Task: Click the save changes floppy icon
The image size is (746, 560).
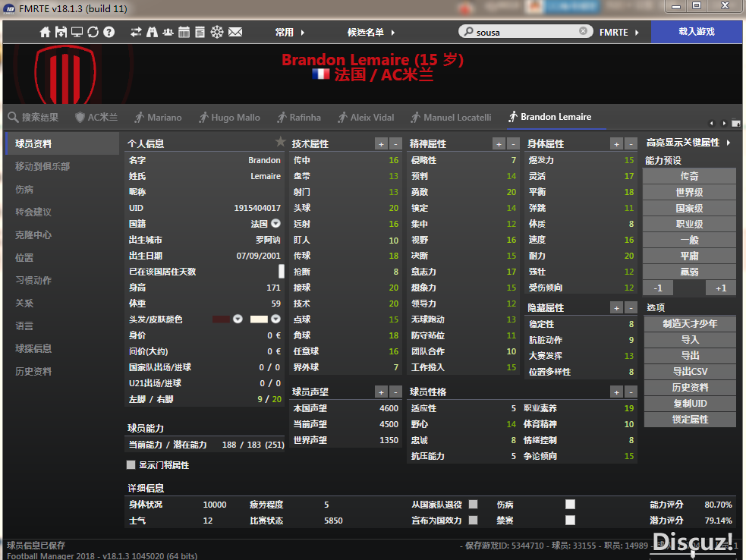Action: [61, 32]
